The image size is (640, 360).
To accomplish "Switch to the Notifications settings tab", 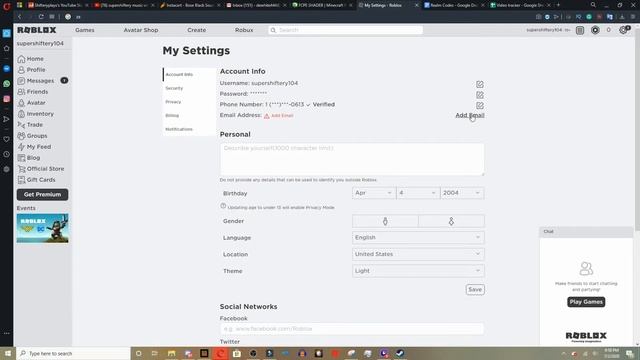I will 189,129.
